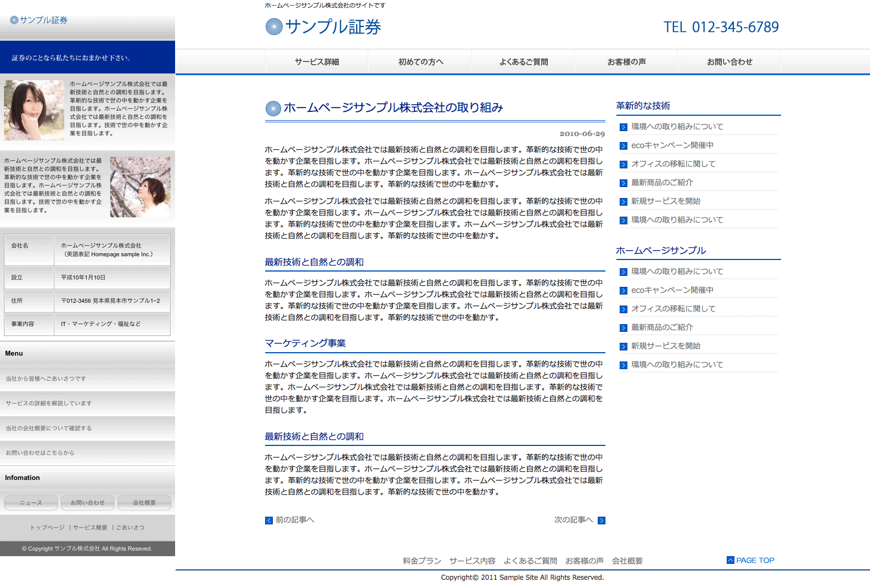This screenshot has height=588, width=870.
Task: Select sidebar menu item 当社の会社概要について確認する
Action: point(49,428)
